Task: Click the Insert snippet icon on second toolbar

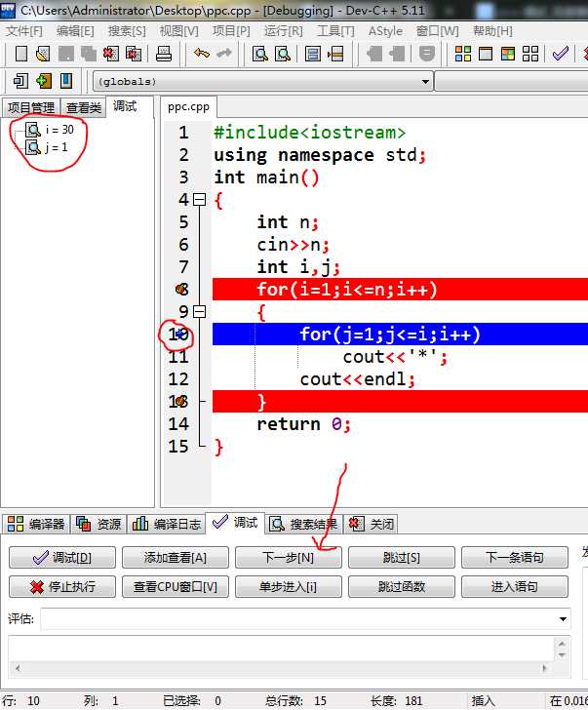Action: click(20, 82)
